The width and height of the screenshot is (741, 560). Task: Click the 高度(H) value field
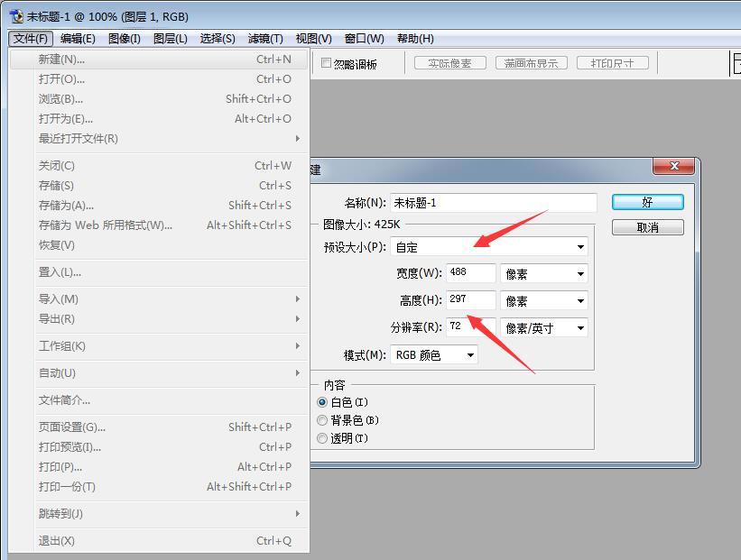(471, 299)
